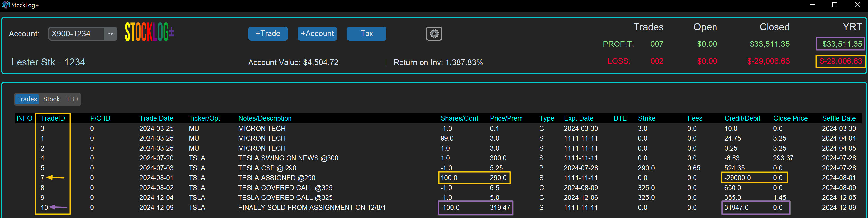Open the Tax button
The height and width of the screenshot is (218, 868).
tap(366, 34)
